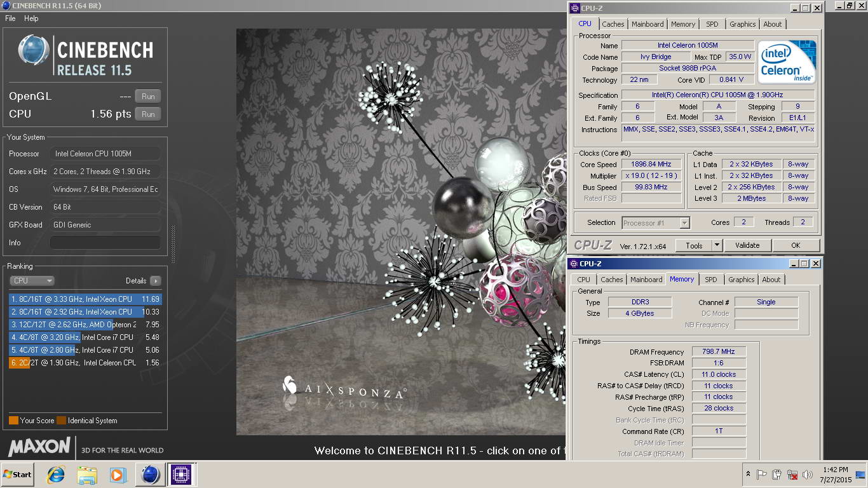Click the MAXON logo
Viewport: 868px width, 488px height.
[x=39, y=446]
